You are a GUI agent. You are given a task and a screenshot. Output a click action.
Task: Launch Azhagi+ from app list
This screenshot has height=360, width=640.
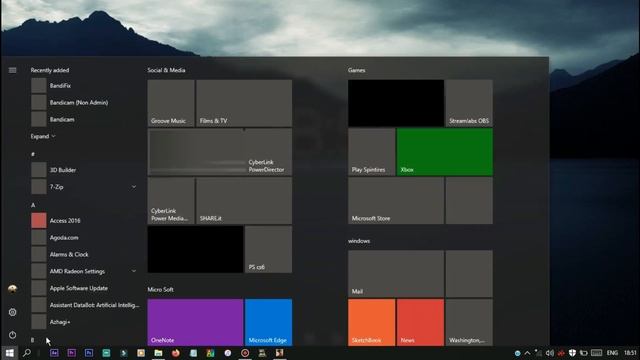point(85,322)
